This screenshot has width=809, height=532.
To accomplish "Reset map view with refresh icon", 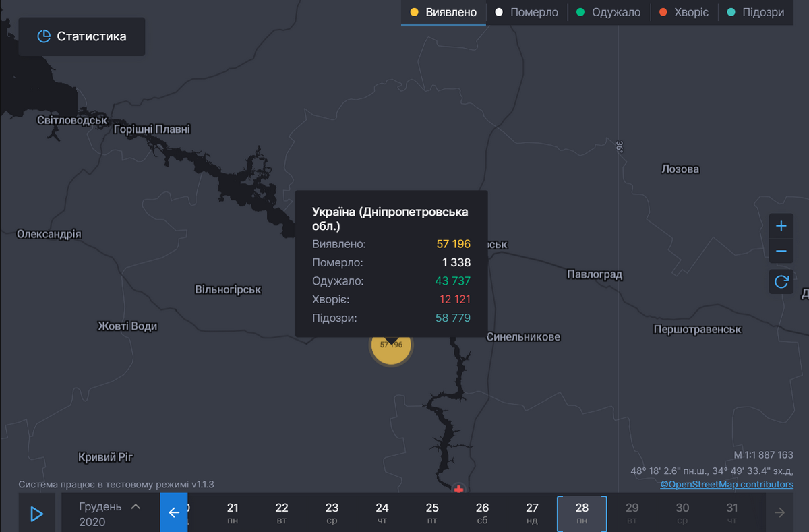I will [x=781, y=282].
